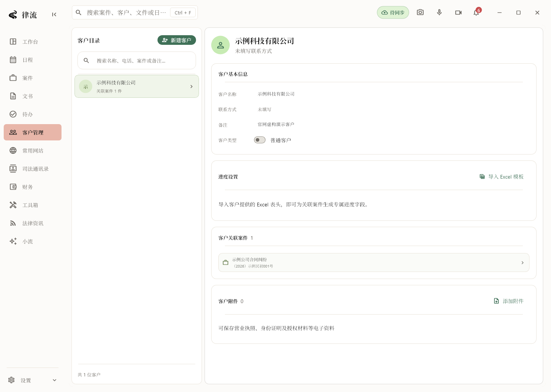The image size is (551, 392).
Task: Go to 日程 calendar page
Action: click(x=33, y=60)
